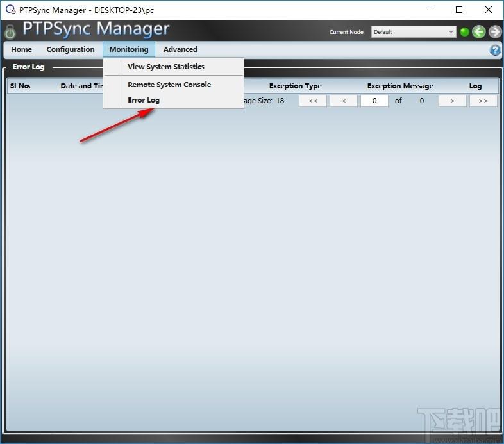Open help via the blue question mark icon
Viewport: 504px width, 444px height.
[x=495, y=50]
